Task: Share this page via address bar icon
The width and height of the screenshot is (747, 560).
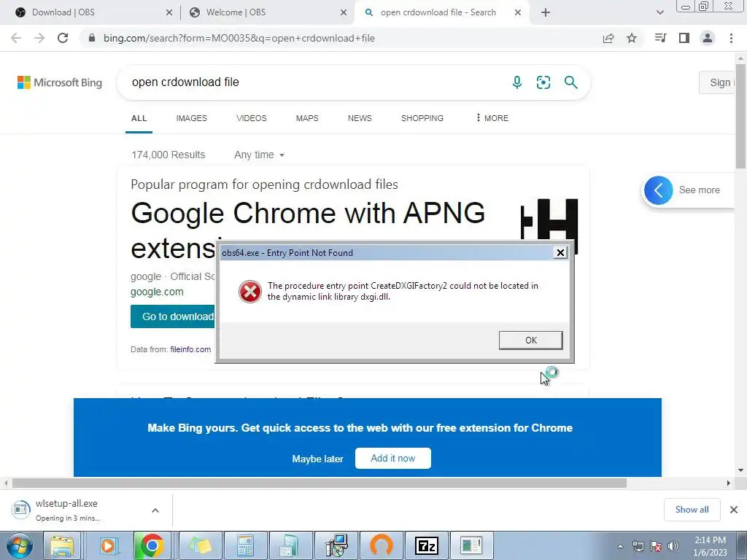Action: click(x=608, y=38)
